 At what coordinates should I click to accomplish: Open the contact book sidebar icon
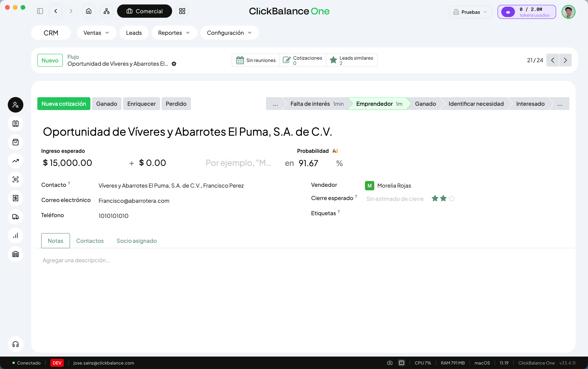click(x=16, y=123)
